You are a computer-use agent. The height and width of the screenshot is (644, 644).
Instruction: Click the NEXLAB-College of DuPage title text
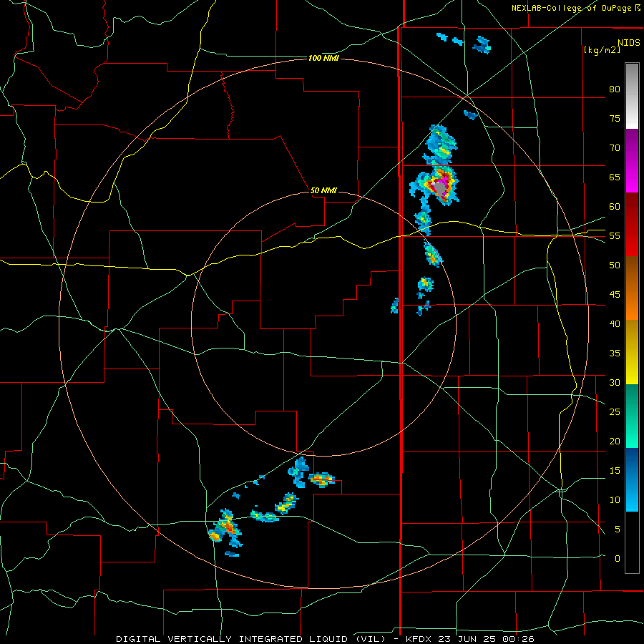pos(571,8)
